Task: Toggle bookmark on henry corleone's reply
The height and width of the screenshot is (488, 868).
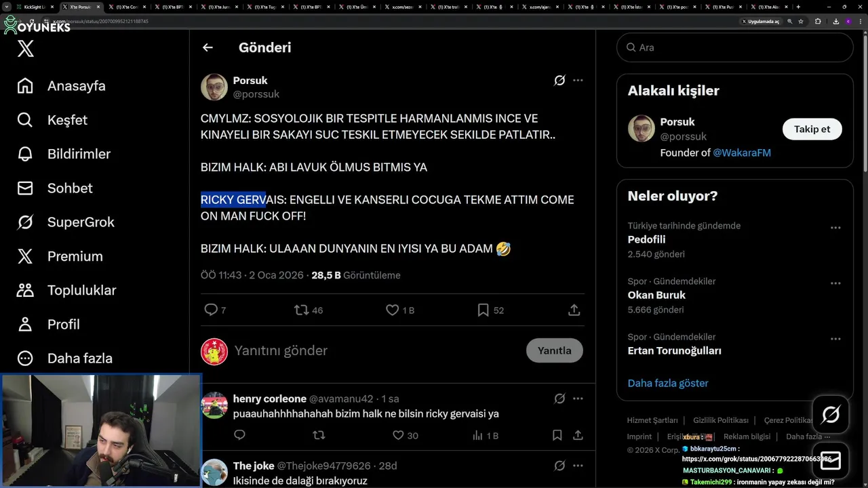Action: [557, 435]
